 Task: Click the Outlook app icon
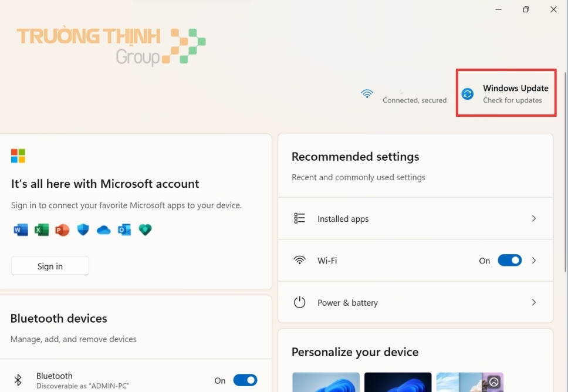pyautogui.click(x=124, y=230)
